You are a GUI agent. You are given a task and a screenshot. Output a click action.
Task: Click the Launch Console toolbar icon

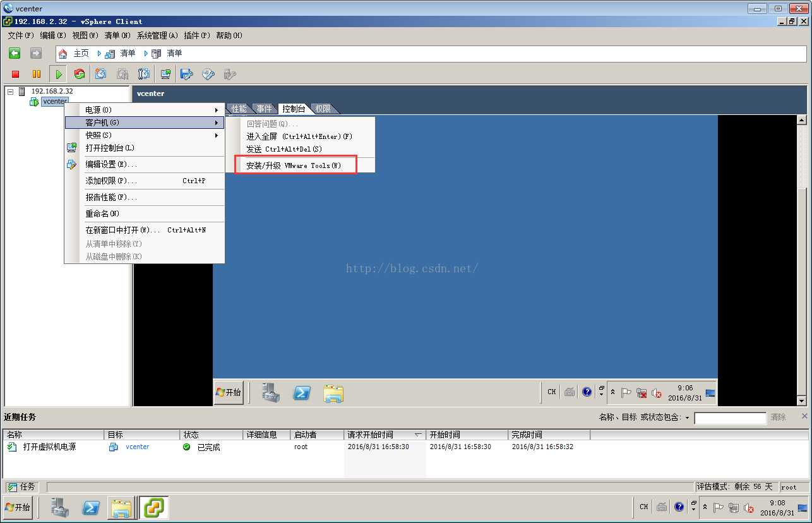pyautogui.click(x=165, y=75)
